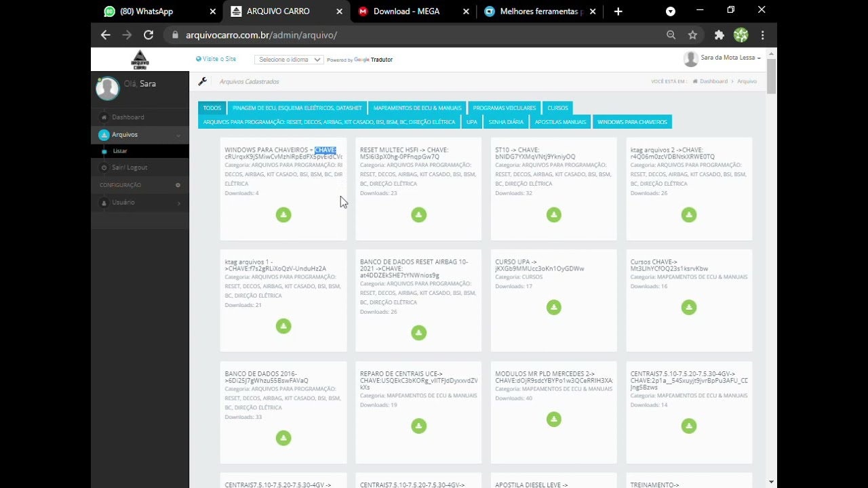Download the CURSO UPA file
The image size is (868, 488).
pos(554,307)
